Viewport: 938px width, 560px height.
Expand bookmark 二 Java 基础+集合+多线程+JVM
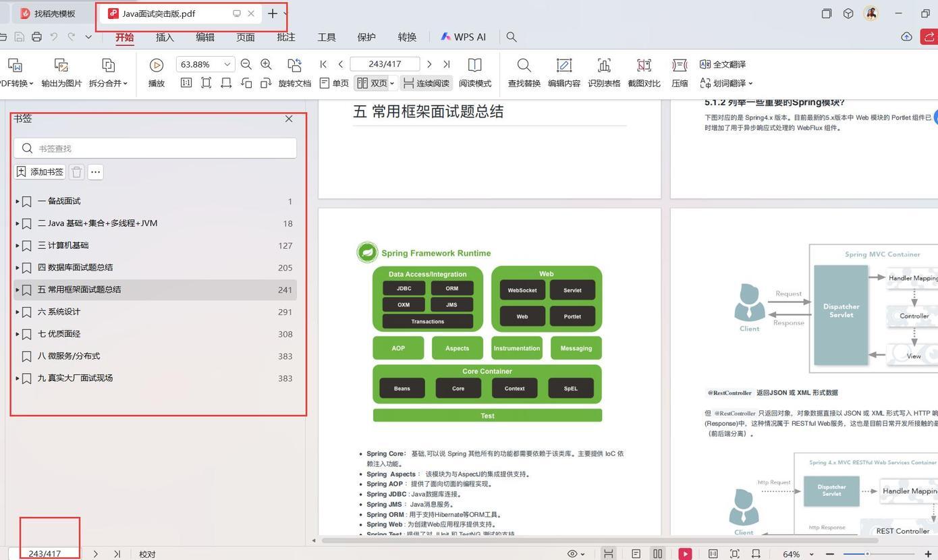pyautogui.click(x=18, y=223)
